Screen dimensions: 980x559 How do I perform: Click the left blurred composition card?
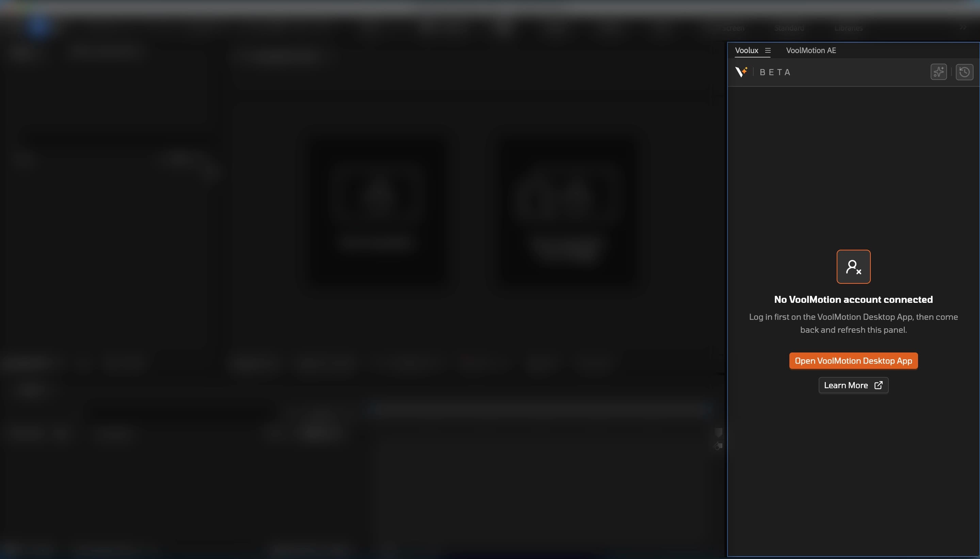378,210
